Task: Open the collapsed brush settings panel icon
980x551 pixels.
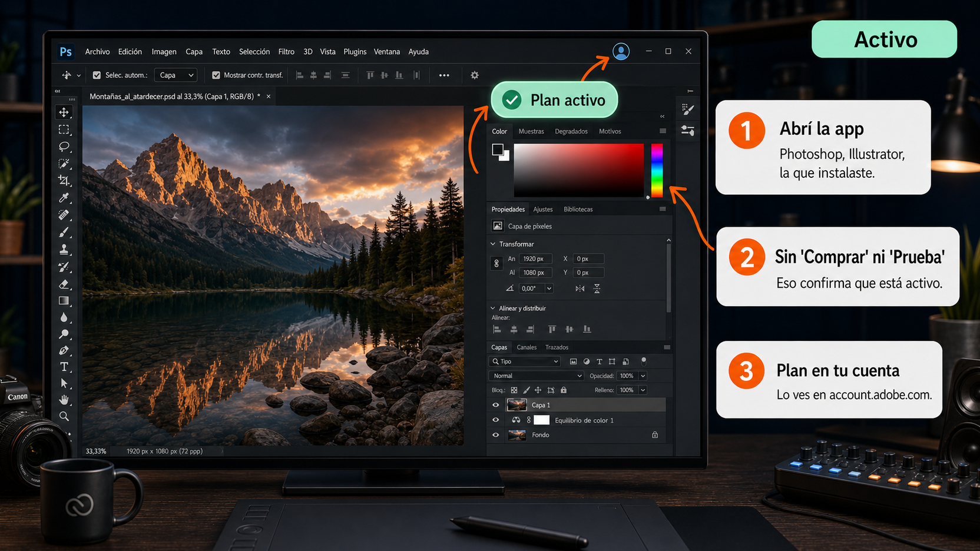Action: point(687,109)
